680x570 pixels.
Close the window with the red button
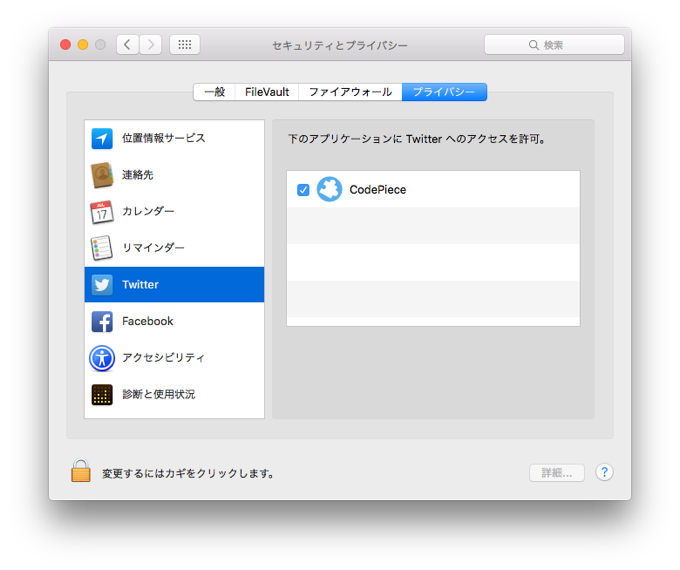click(x=65, y=45)
